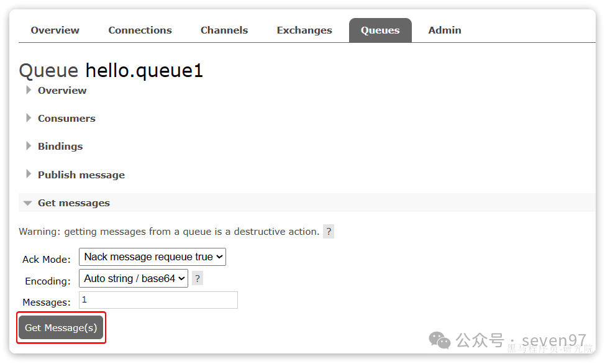
Task: Click the Get Message(s) button
Action: pyautogui.click(x=61, y=328)
